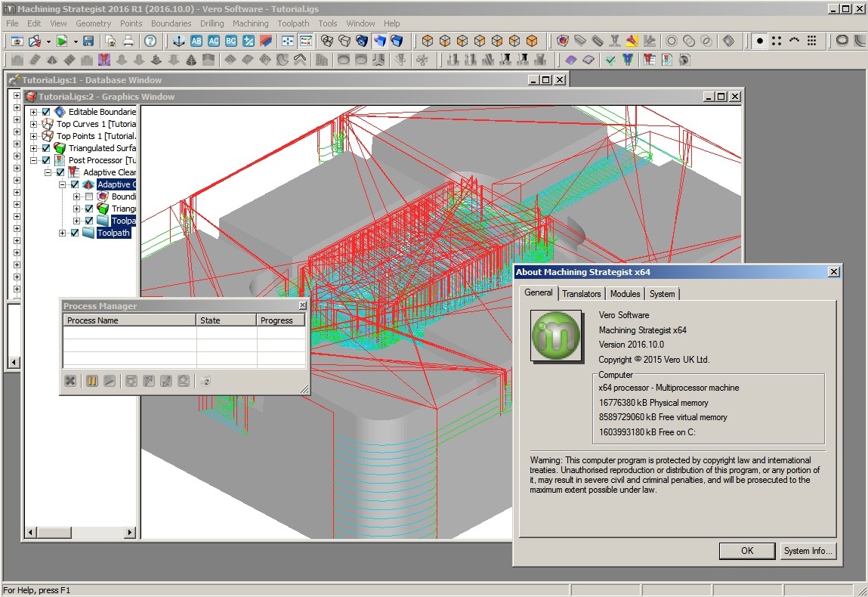Select the Top Curves 1 tree item
The image size is (868, 597).
tap(96, 124)
